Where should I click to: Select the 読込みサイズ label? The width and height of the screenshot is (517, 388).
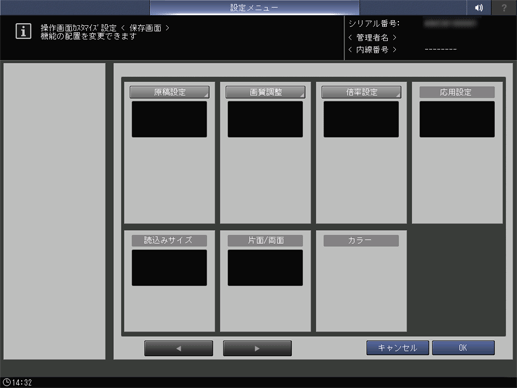point(169,240)
